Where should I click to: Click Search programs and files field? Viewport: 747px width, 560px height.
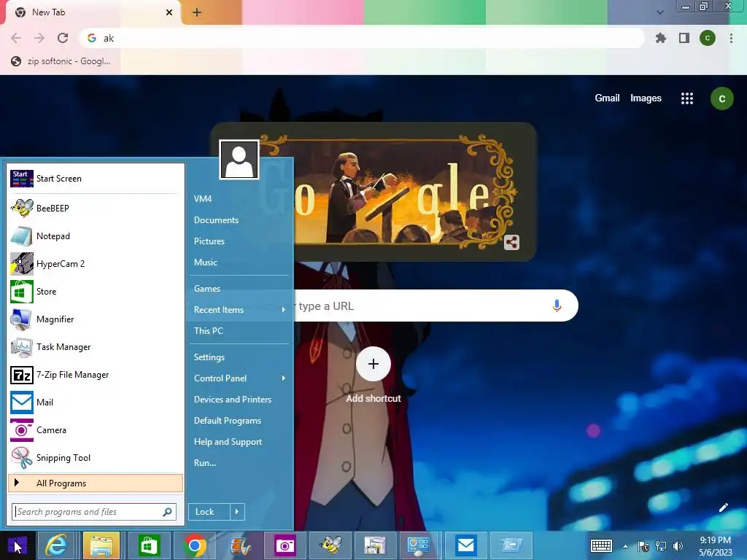point(94,512)
